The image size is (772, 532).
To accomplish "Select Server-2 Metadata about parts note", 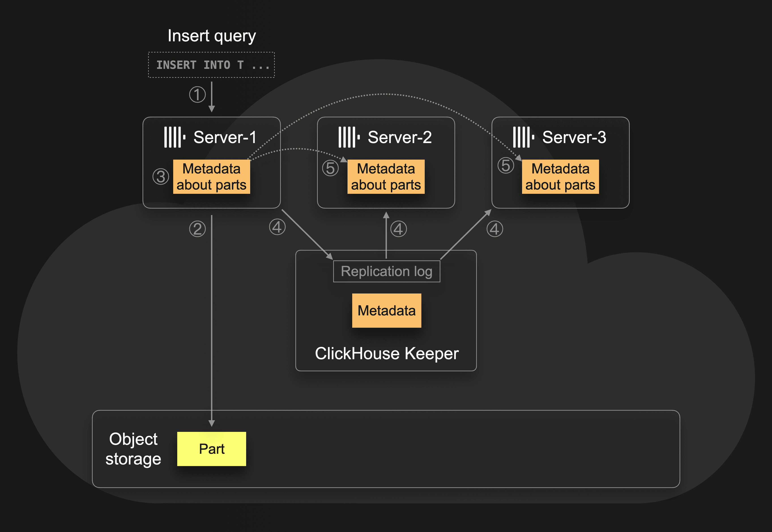I will click(386, 177).
